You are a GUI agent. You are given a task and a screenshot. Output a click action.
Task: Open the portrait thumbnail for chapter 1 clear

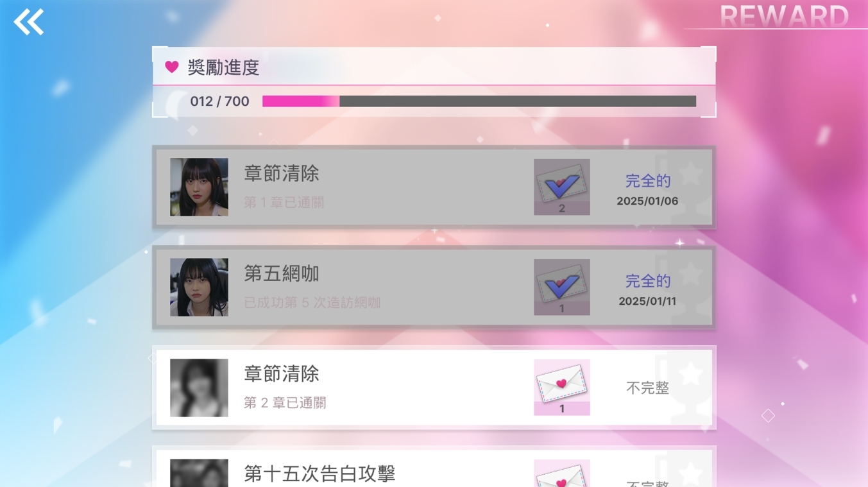[199, 187]
